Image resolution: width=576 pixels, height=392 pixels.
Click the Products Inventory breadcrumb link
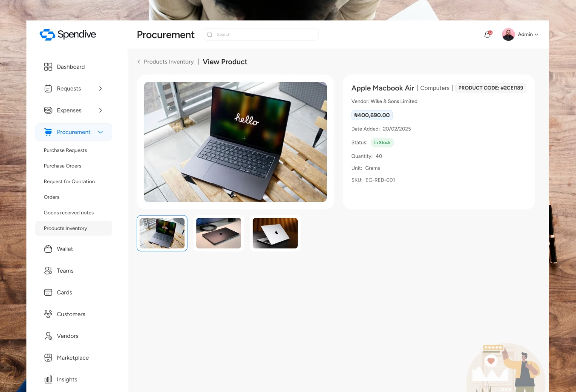(169, 62)
